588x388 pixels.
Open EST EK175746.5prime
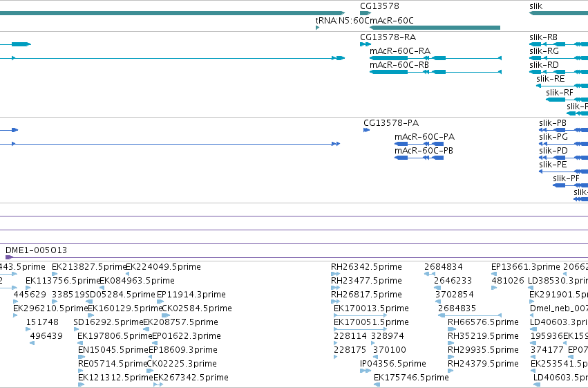tap(411, 378)
